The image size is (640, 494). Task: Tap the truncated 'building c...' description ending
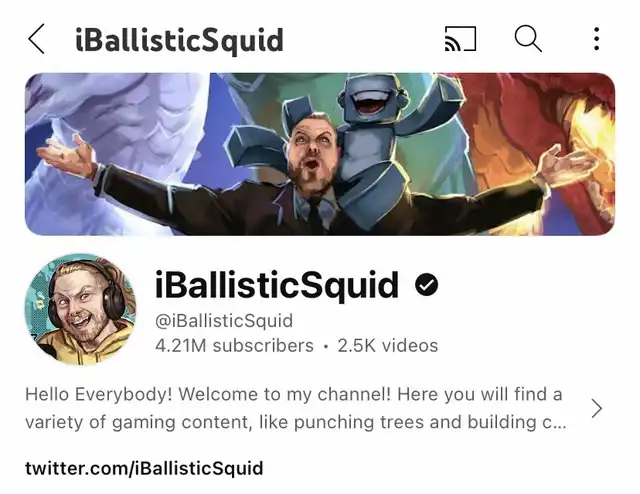coord(517,422)
